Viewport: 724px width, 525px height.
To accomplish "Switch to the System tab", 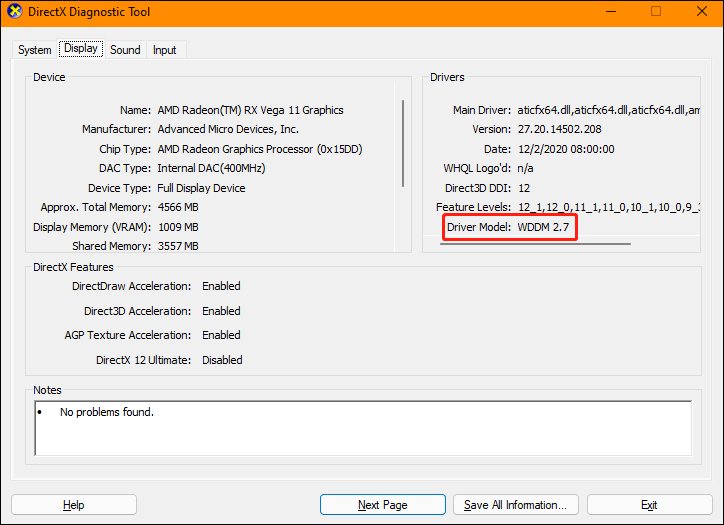I will tap(35, 49).
